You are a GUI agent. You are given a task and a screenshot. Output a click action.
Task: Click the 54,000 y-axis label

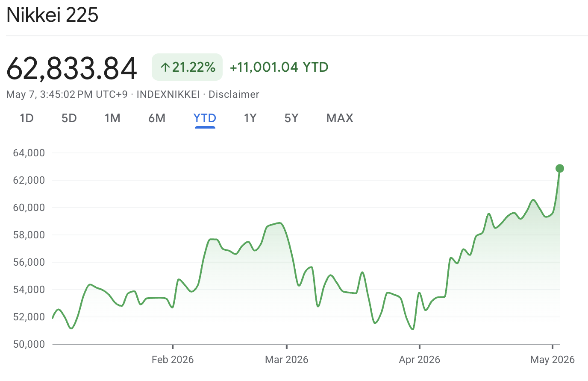[x=29, y=290]
